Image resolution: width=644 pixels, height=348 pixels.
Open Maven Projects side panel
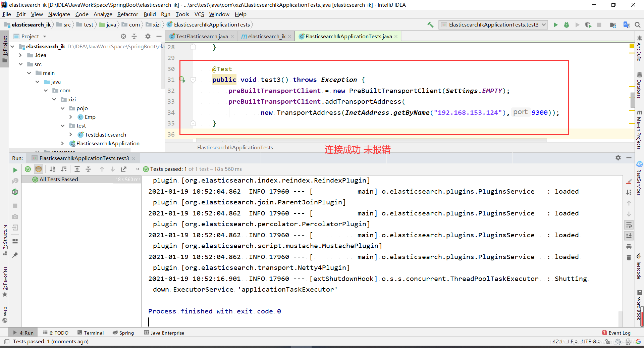(639, 130)
